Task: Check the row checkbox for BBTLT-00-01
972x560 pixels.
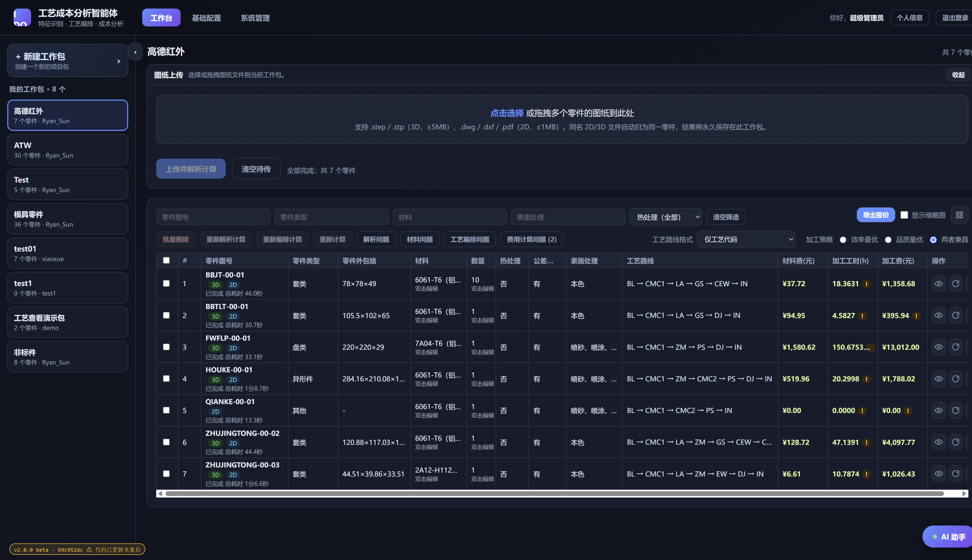Action: coord(166,315)
